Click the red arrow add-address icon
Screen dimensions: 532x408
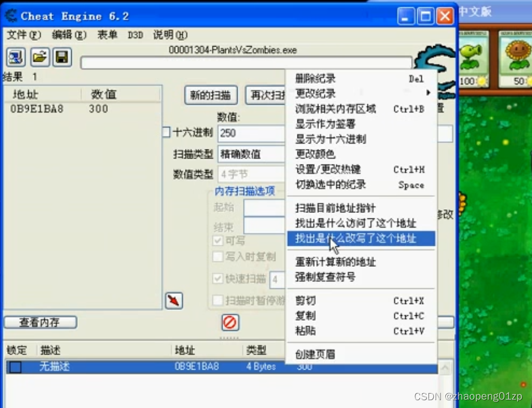[x=174, y=301]
